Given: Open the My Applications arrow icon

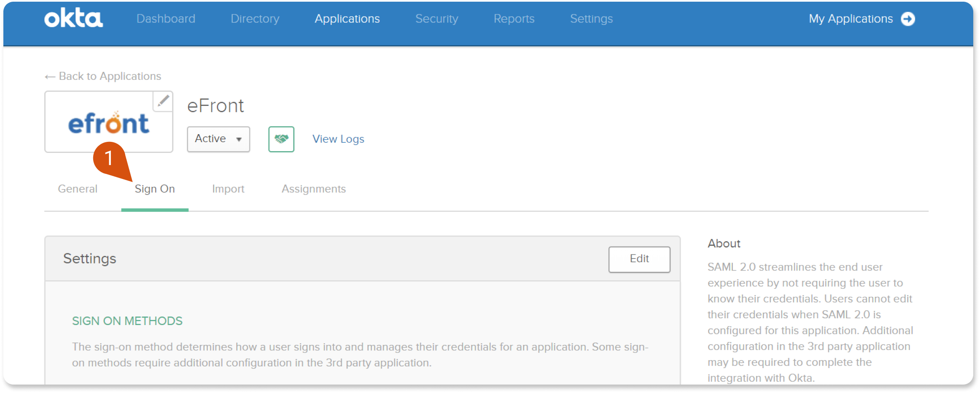Looking at the screenshot, I should pyautogui.click(x=908, y=19).
